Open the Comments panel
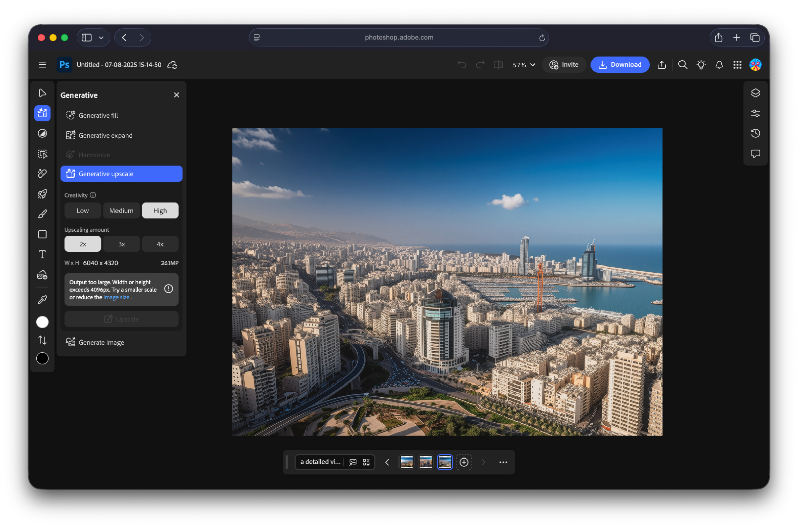798x532 pixels. [755, 154]
